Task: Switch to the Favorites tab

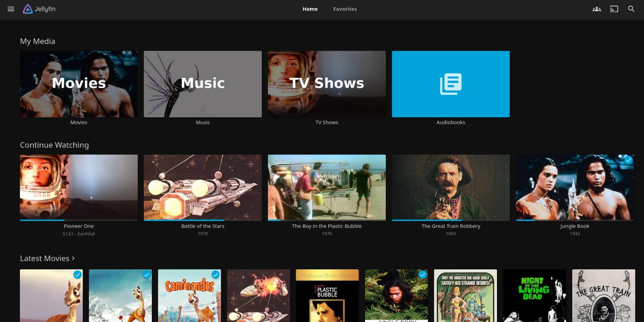Action: (x=345, y=9)
